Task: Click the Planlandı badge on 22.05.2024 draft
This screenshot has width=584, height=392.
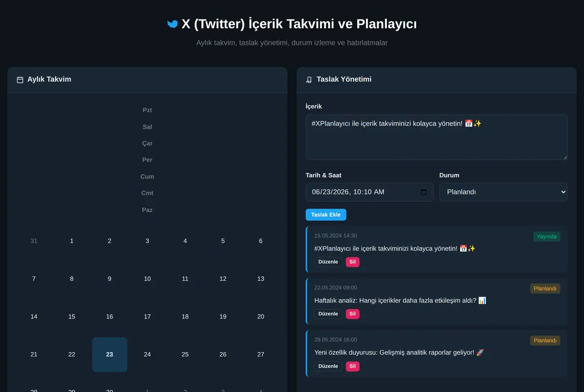Action: 545,288
